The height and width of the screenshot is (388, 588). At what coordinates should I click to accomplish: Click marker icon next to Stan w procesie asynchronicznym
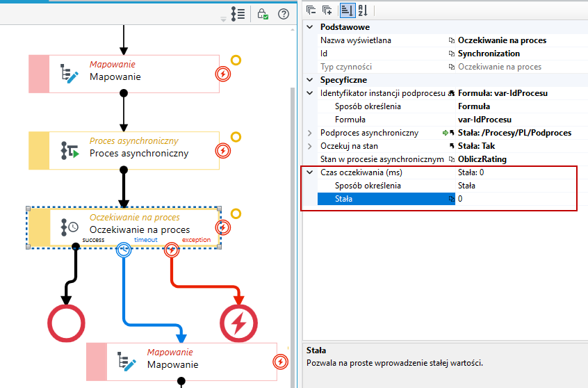click(452, 159)
